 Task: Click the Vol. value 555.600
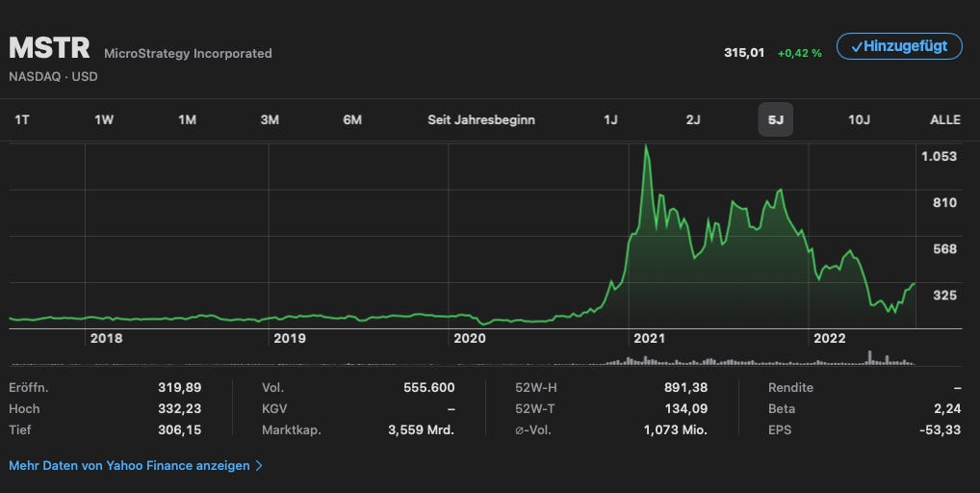[428, 387]
